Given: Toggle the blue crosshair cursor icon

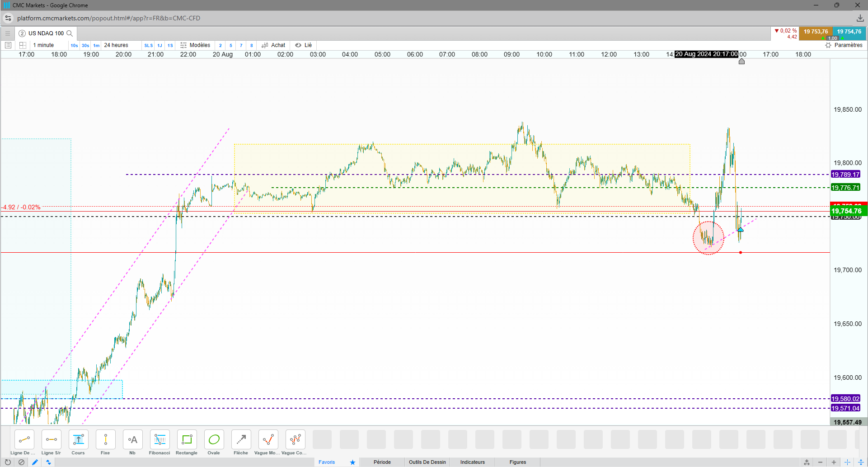Looking at the screenshot, I should [x=847, y=462].
